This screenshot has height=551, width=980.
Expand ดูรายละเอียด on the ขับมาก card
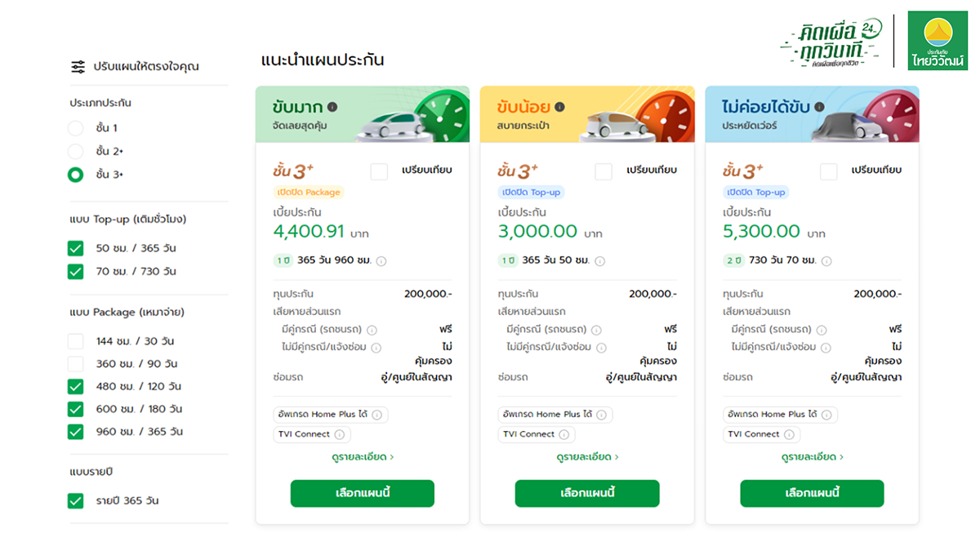click(x=362, y=457)
